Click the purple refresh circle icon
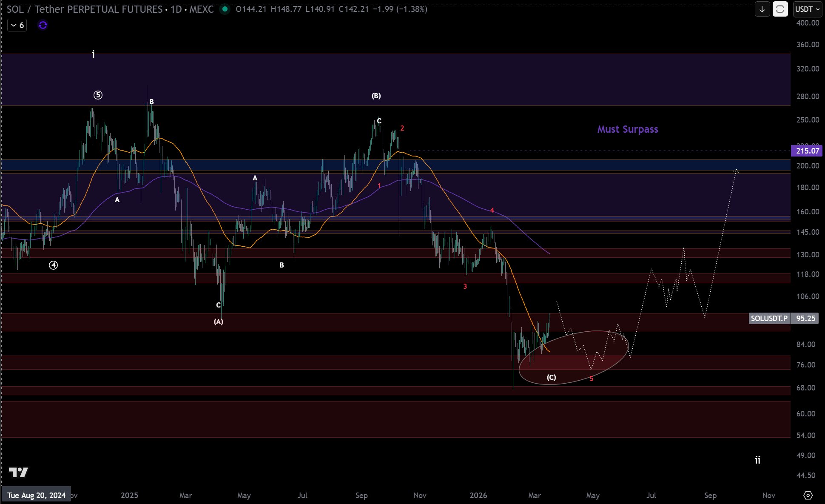Viewport: 825px width, 504px height. tap(43, 25)
